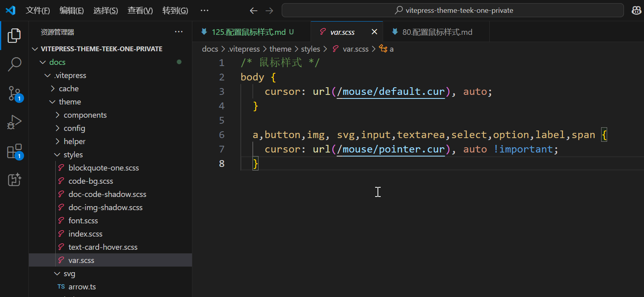The width and height of the screenshot is (644, 297).
Task: Open text-card-hover.scss file
Action: point(110,247)
